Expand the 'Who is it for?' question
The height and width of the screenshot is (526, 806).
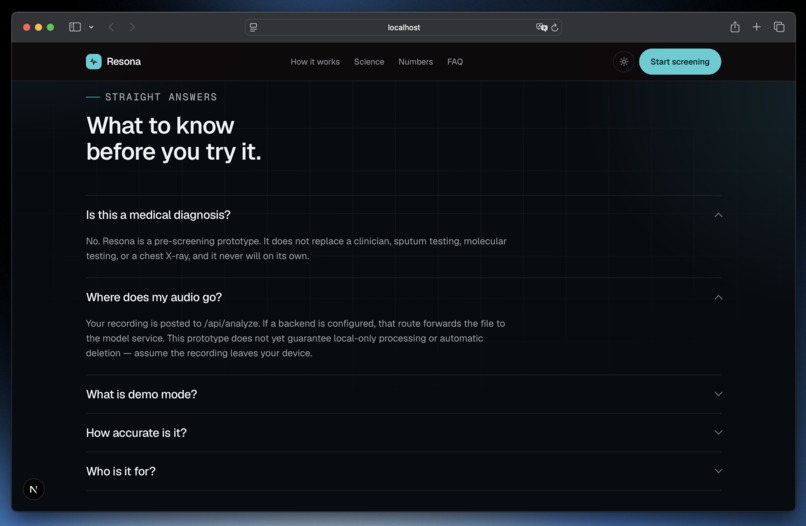click(x=404, y=471)
